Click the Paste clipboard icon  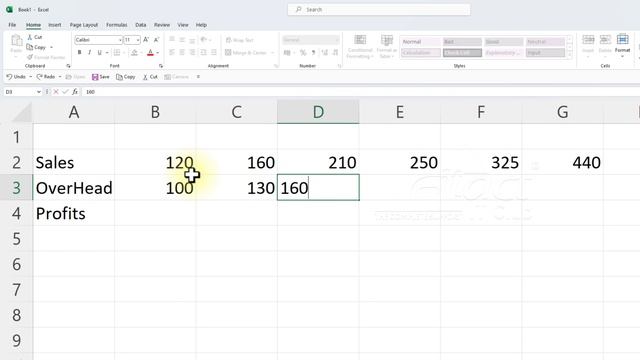click(16, 41)
